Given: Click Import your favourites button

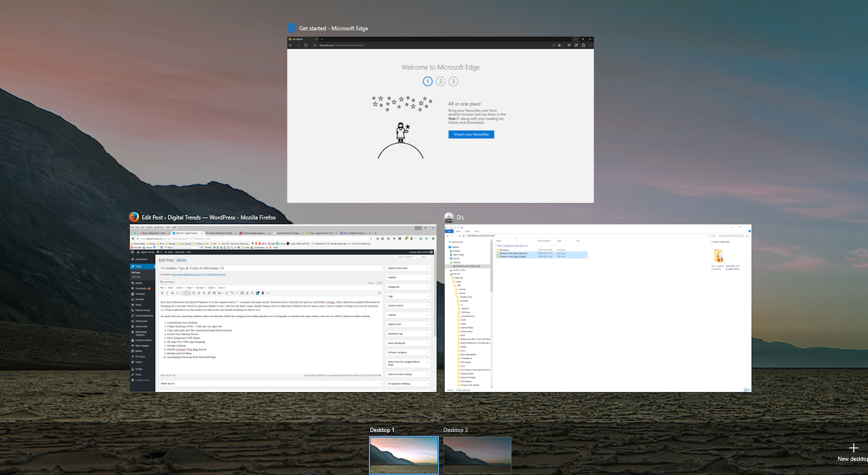Looking at the screenshot, I should tap(471, 134).
